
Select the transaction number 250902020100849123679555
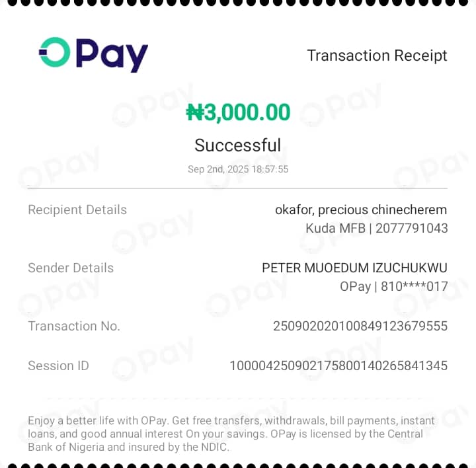[360, 326]
